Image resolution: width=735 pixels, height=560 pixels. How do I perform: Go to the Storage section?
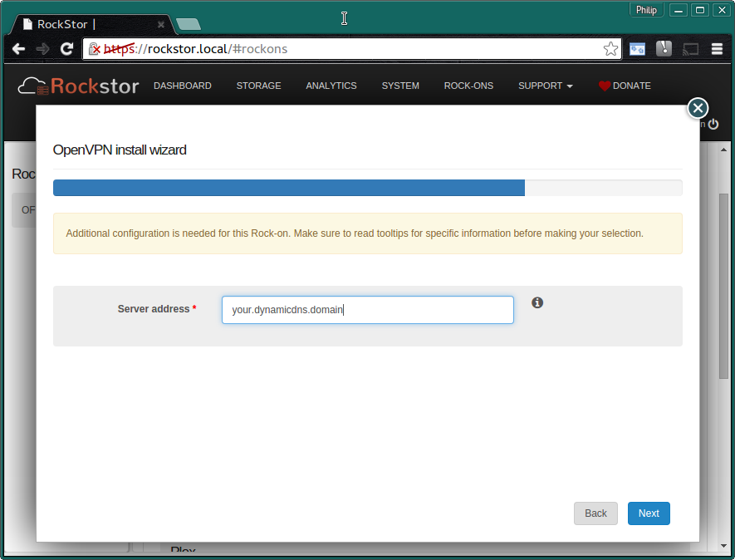(x=259, y=86)
